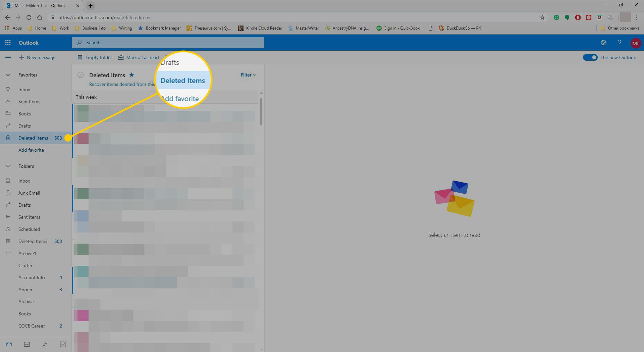Open the Chrome three-dot menu
Viewport: 644px width, 352px height.
(637, 17)
